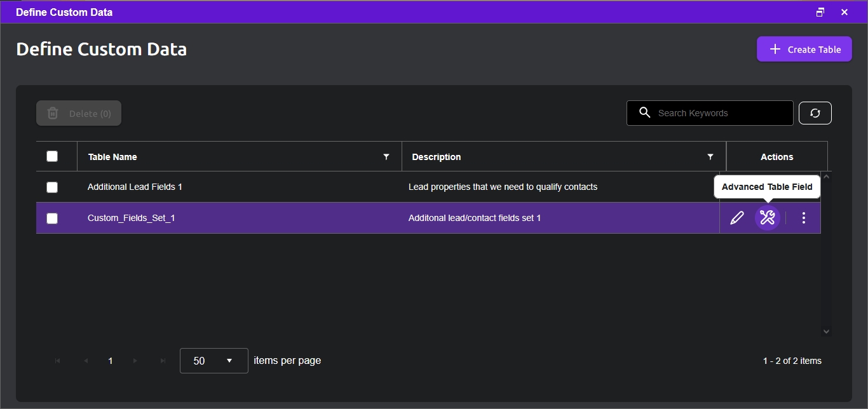Check the Additional Lead Fields 1 row
868x409 pixels.
click(x=52, y=187)
